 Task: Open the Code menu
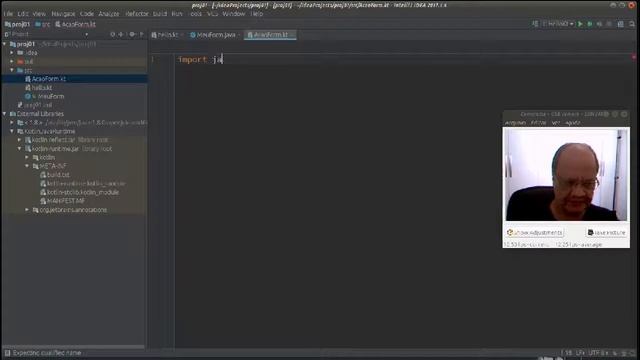pyautogui.click(x=87, y=14)
